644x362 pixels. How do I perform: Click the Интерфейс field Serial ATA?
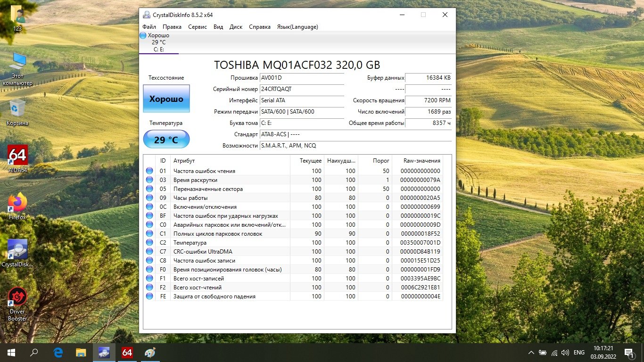(x=302, y=100)
